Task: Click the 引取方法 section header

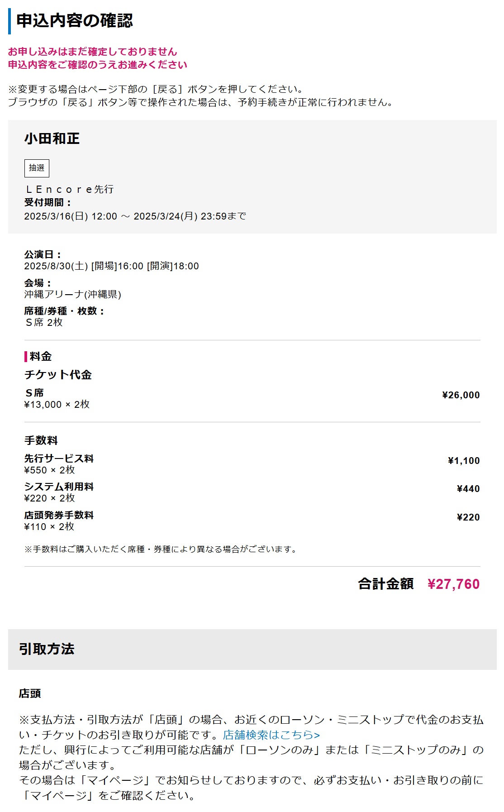Action: 47,649
